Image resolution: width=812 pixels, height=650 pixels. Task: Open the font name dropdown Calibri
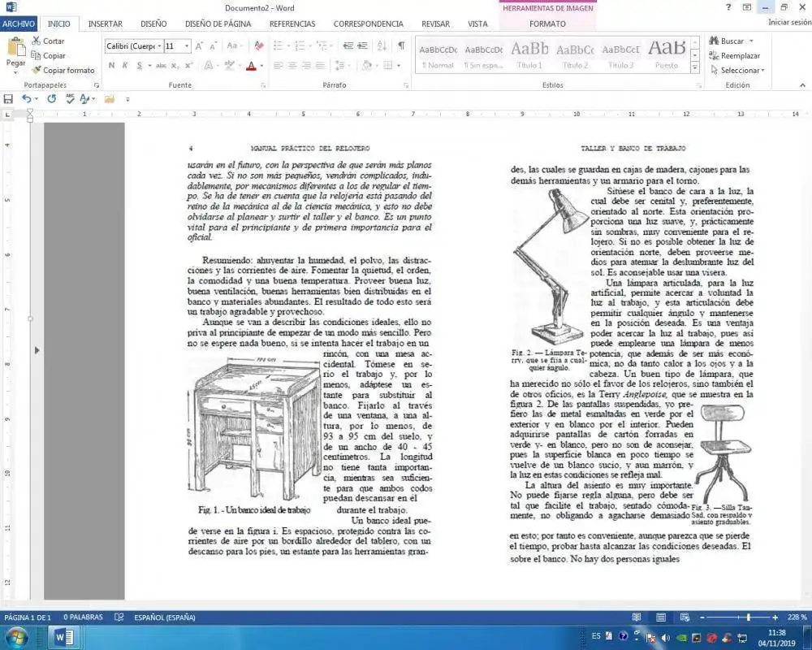[133, 46]
